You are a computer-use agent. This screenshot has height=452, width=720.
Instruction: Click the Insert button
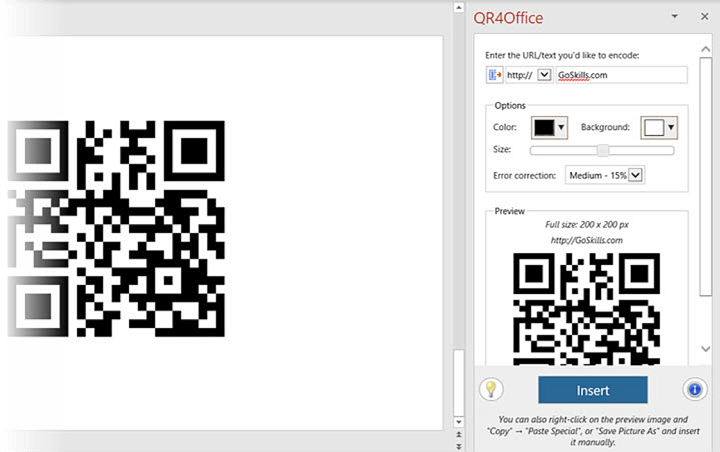pos(593,390)
